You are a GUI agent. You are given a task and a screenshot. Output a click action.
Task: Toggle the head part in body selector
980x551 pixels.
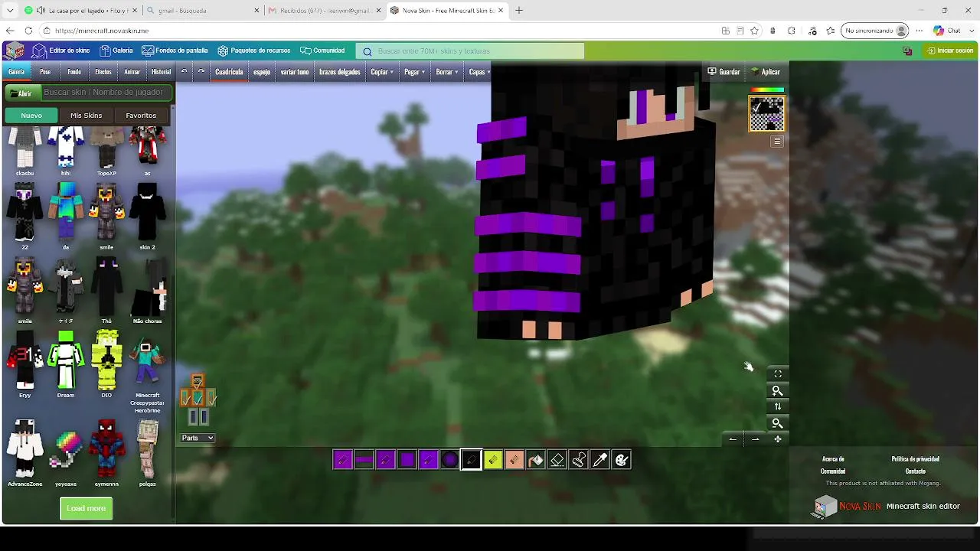pos(198,381)
